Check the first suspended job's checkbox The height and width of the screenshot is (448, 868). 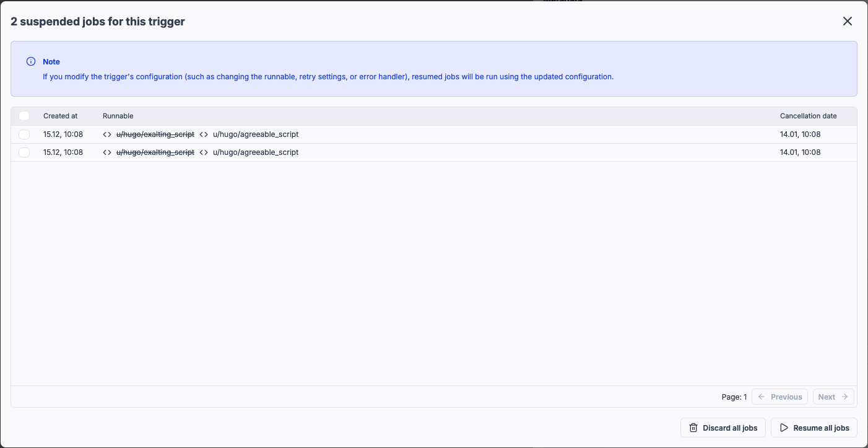[x=24, y=134]
